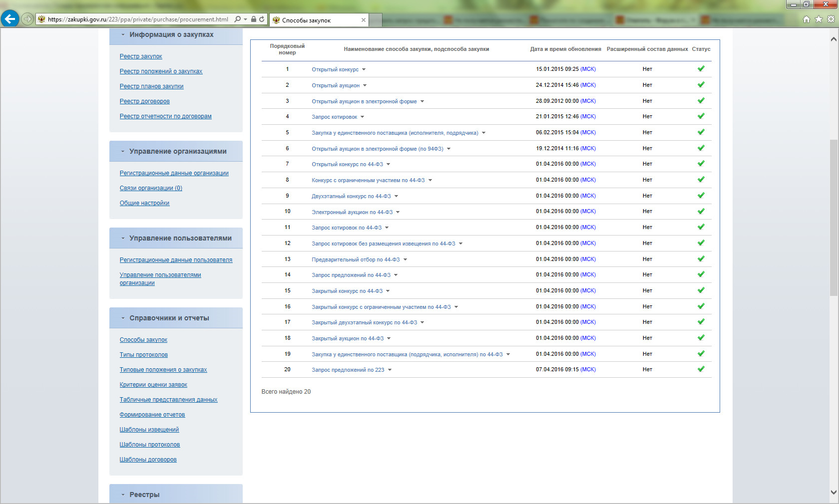Click the browser Back arrow button

tap(9, 19)
